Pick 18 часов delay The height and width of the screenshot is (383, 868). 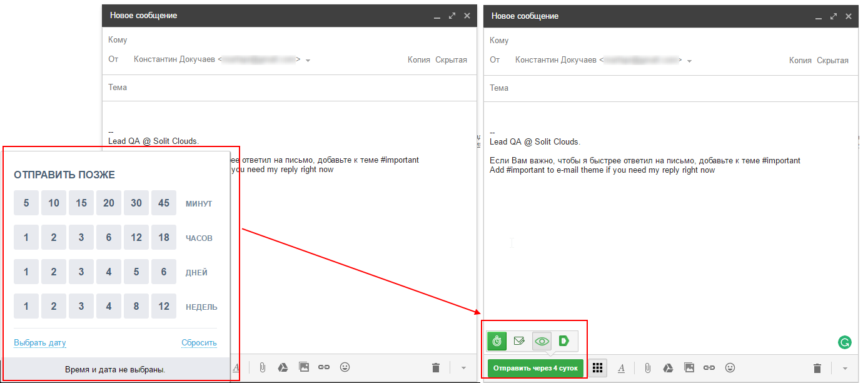[x=164, y=237]
